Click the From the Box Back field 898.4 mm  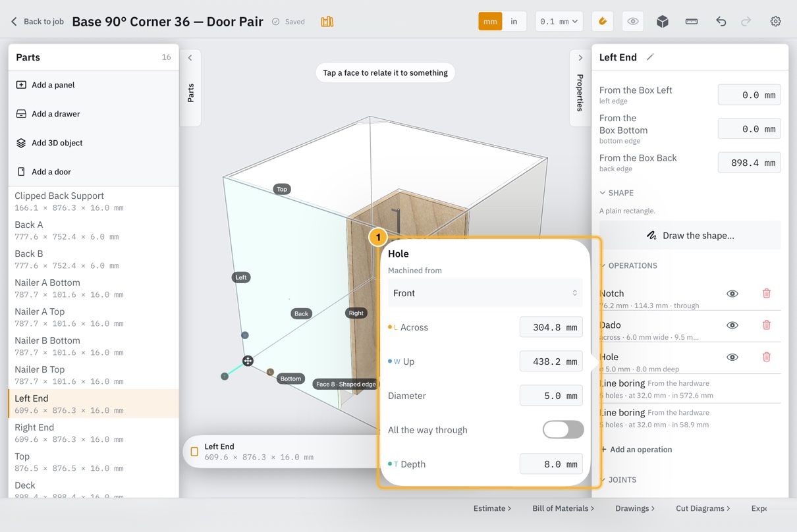point(750,163)
